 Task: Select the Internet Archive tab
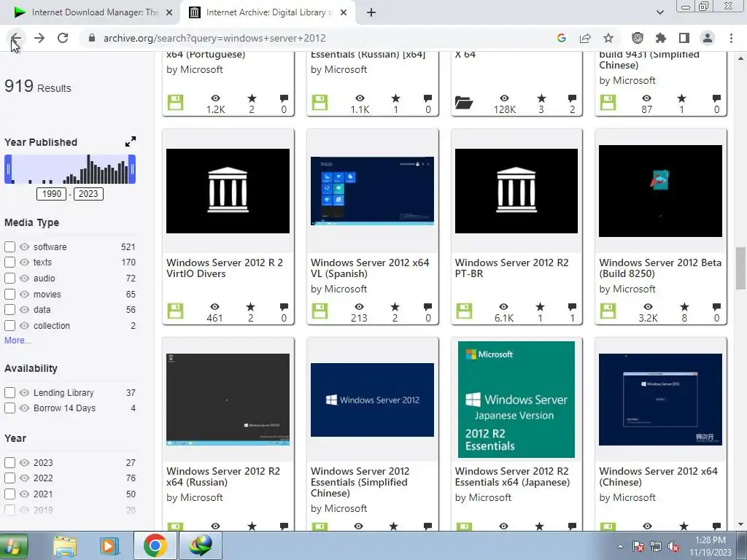pos(267,12)
